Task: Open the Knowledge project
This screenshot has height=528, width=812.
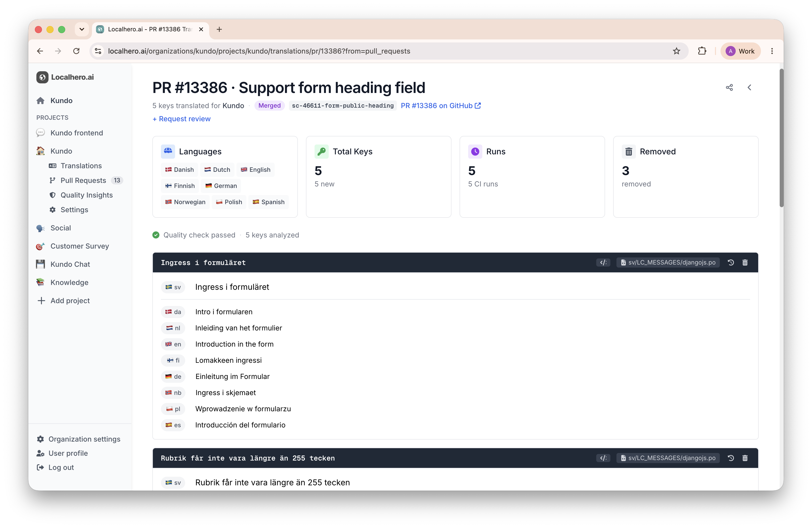Action: [62, 282]
